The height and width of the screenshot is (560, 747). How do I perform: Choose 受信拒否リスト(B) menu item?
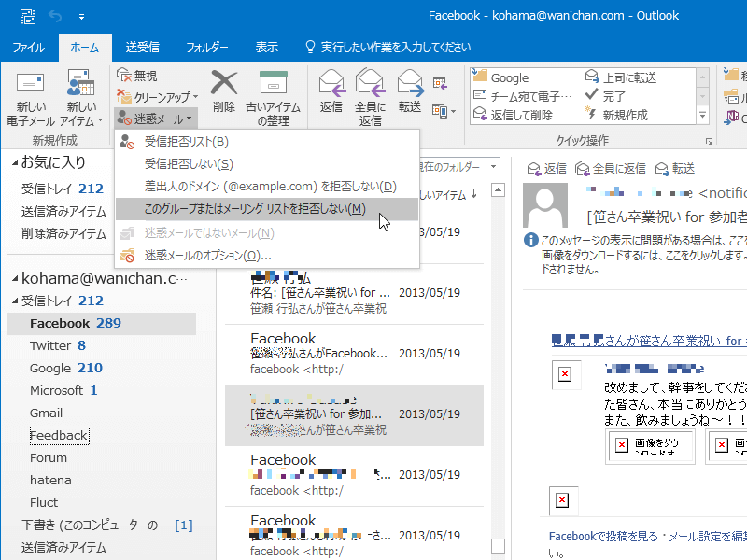pos(267,142)
